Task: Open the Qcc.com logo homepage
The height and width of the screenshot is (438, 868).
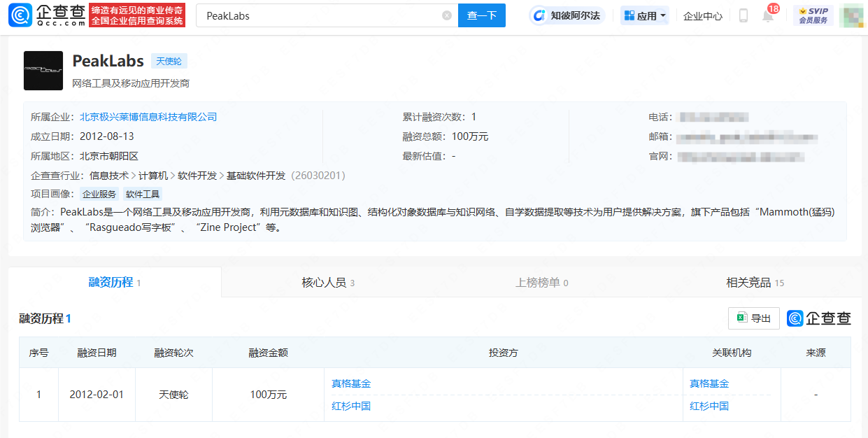Action: [x=48, y=15]
